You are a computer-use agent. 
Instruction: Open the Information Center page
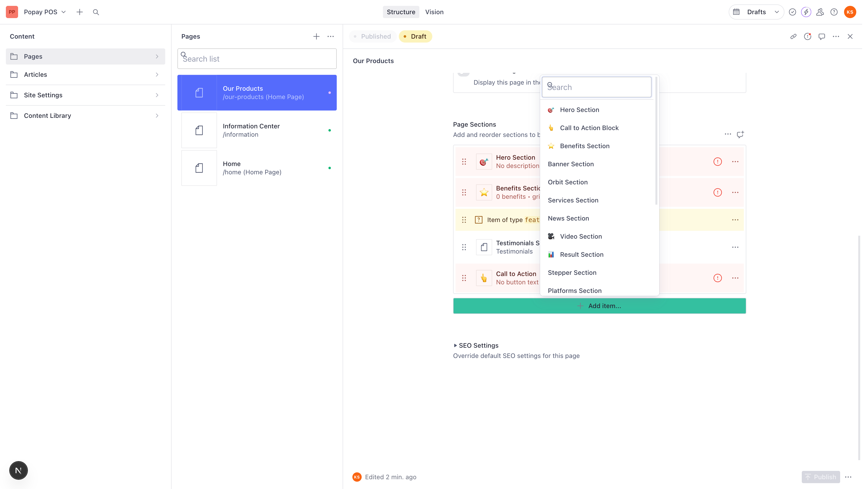coord(257,130)
